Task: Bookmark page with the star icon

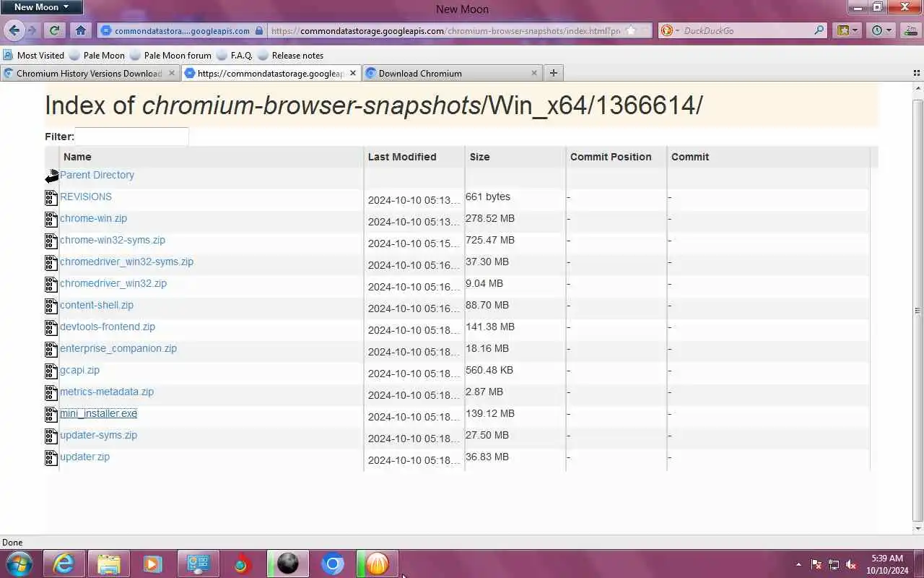Action: coord(630,30)
